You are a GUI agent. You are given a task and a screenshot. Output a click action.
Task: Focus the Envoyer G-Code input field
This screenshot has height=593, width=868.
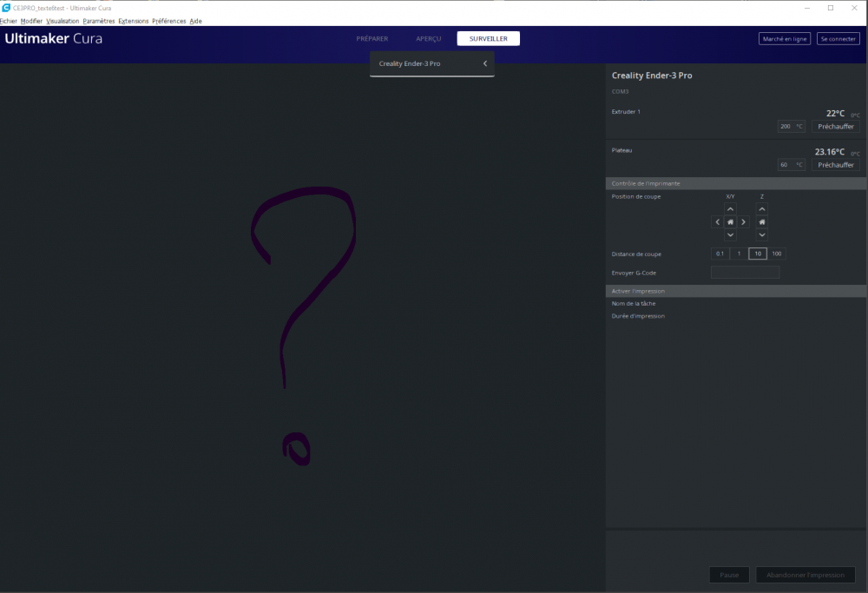point(745,273)
